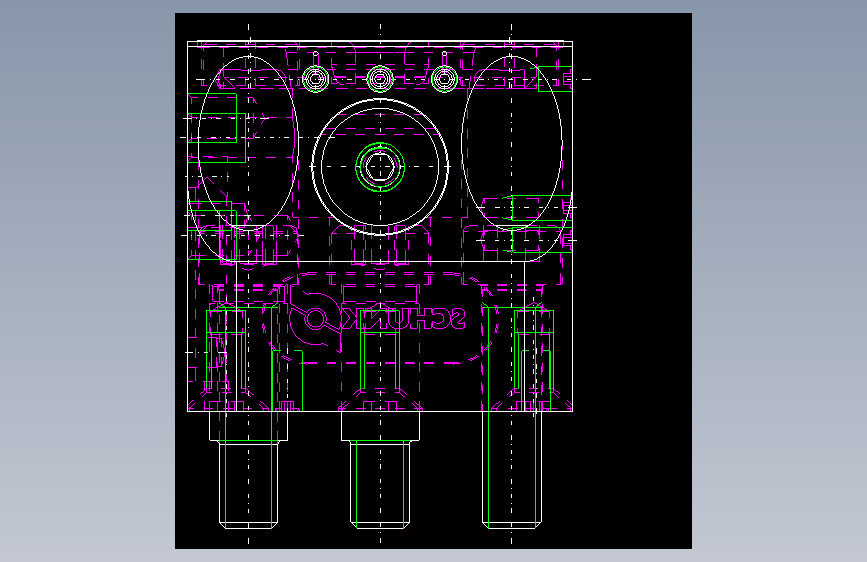Select the left small screw in top row

coord(316,79)
